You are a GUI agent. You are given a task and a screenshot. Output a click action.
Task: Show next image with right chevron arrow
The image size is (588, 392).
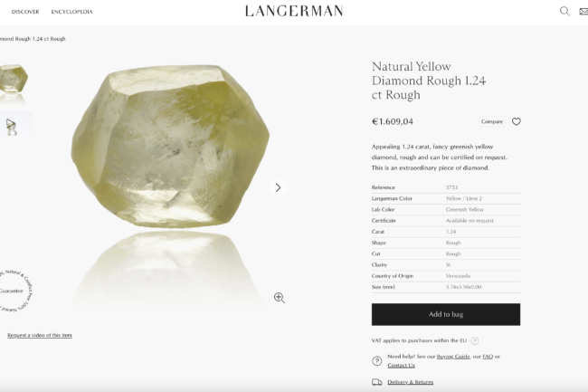click(x=278, y=187)
